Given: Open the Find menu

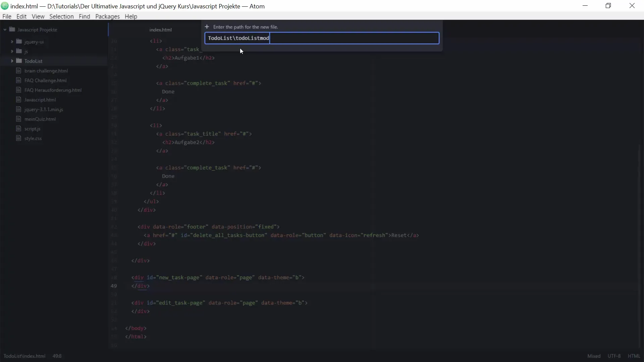Looking at the screenshot, I should click(x=84, y=16).
